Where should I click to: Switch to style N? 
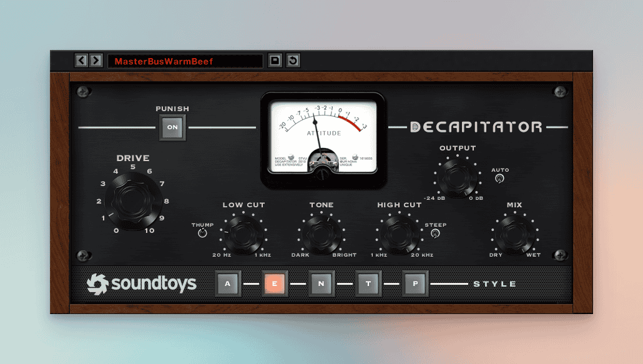[x=321, y=283]
